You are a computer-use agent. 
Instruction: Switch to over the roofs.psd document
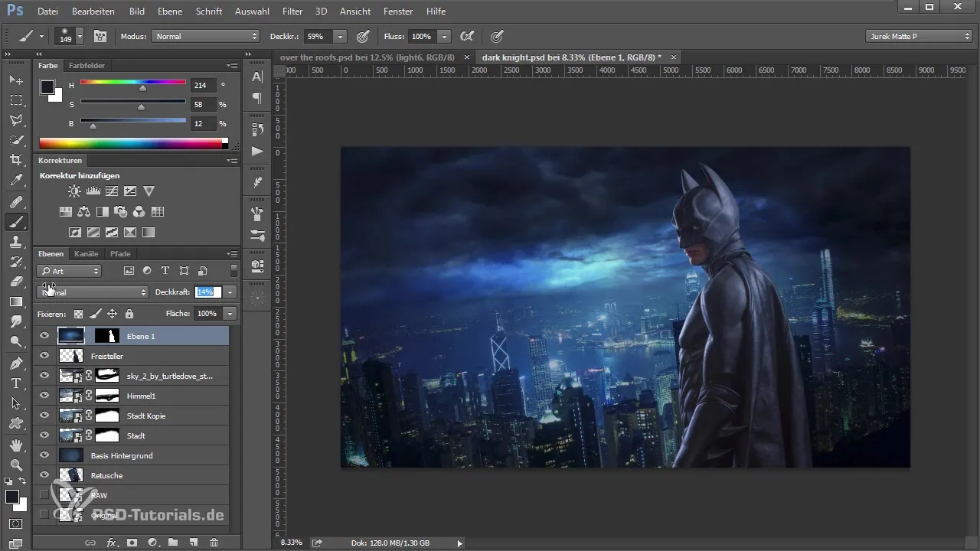click(367, 57)
